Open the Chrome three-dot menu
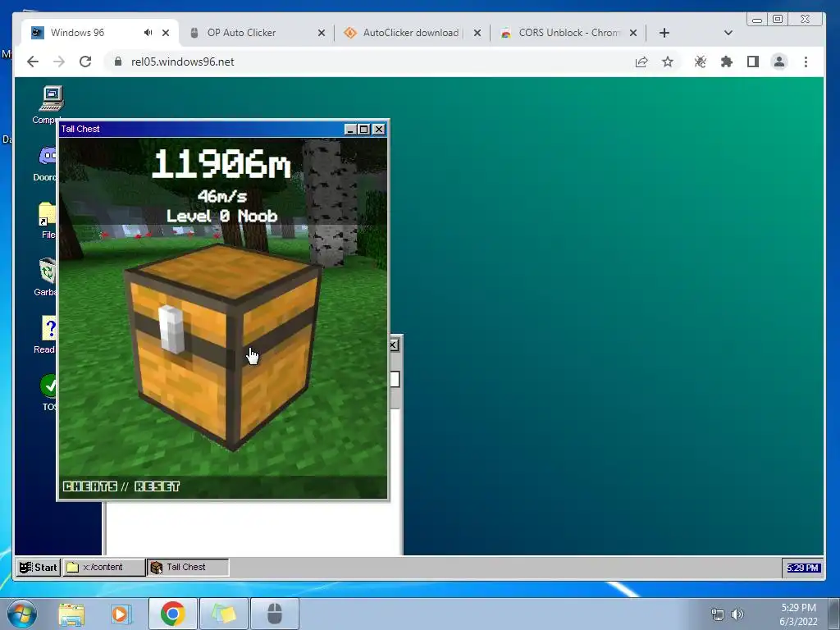840x630 pixels. click(x=806, y=62)
